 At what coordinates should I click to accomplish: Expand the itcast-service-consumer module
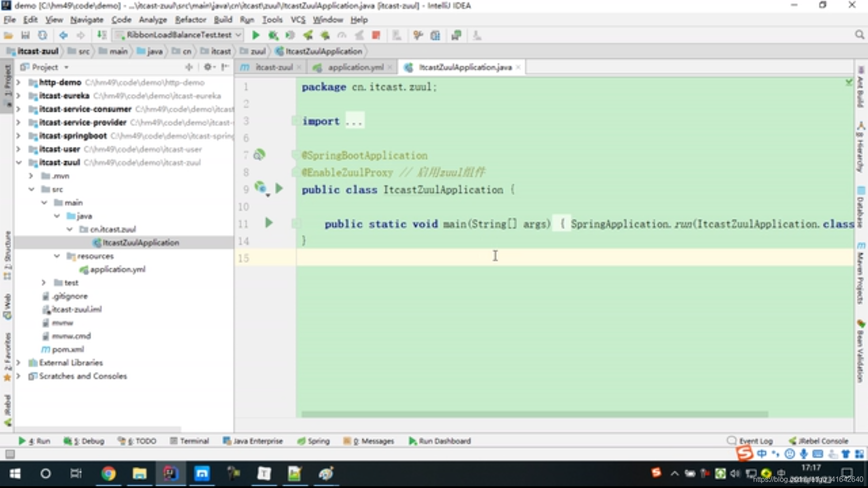(18, 109)
